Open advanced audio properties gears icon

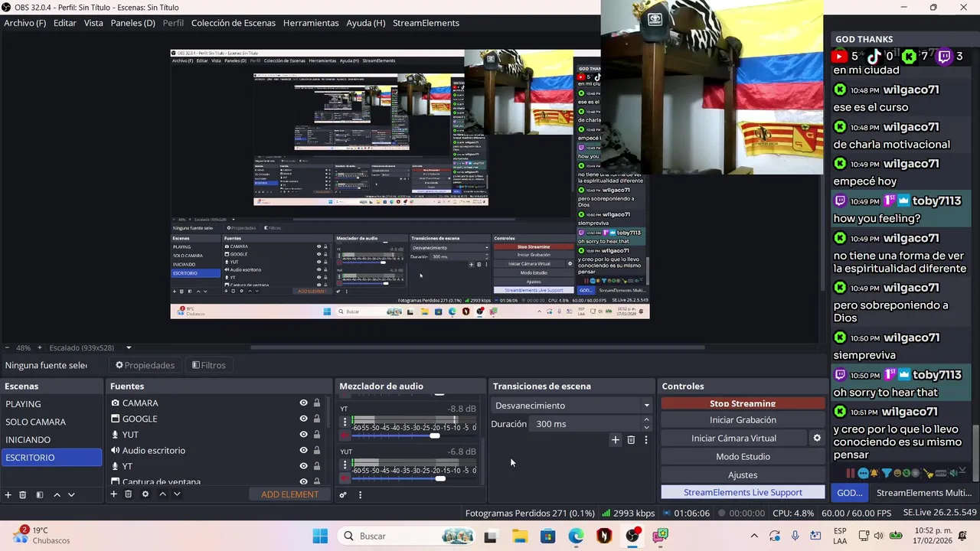tap(343, 494)
